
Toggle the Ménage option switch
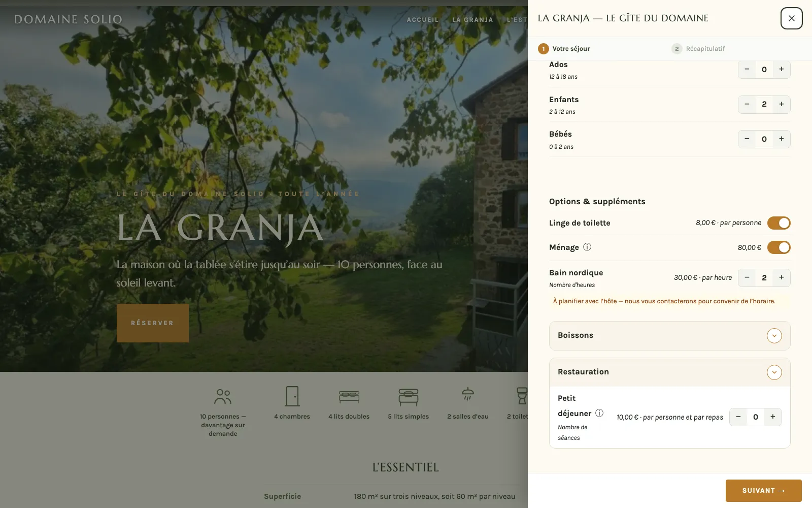pos(779,247)
